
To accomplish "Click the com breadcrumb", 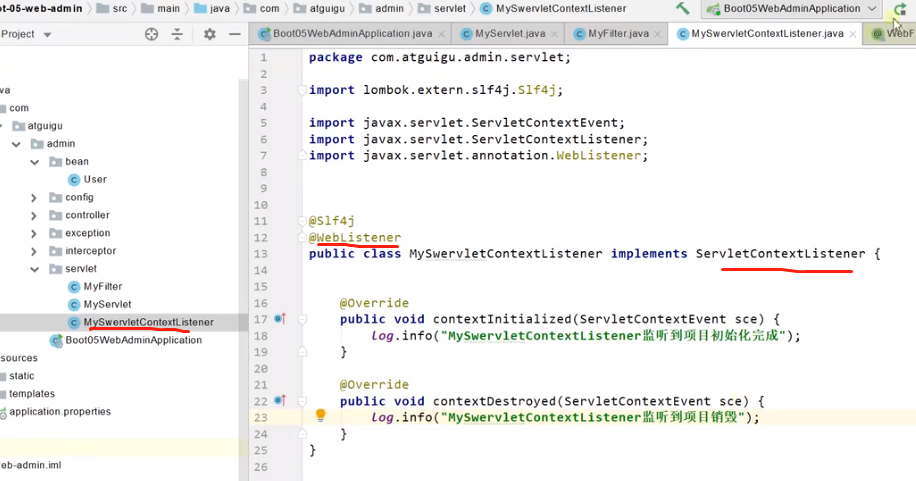I will (x=262, y=9).
